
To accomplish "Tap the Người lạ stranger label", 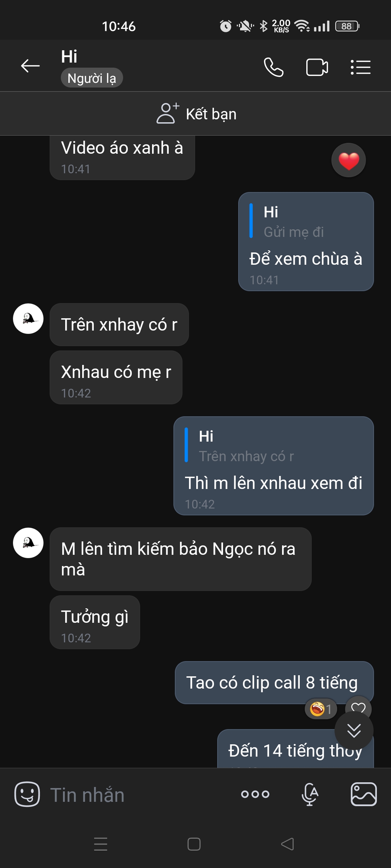I will 92,78.
